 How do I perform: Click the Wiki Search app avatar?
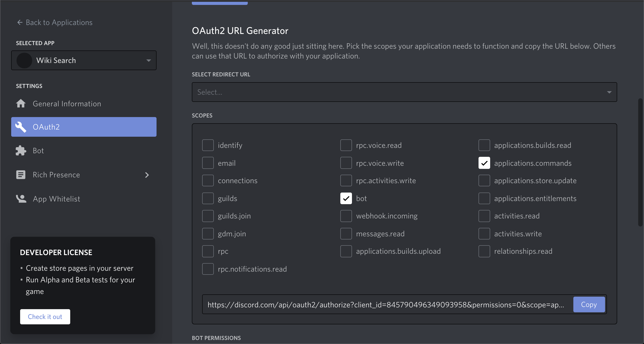[x=24, y=61]
